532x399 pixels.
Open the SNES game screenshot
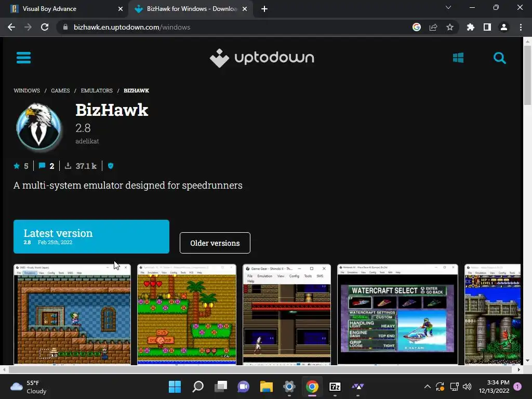[72, 314]
